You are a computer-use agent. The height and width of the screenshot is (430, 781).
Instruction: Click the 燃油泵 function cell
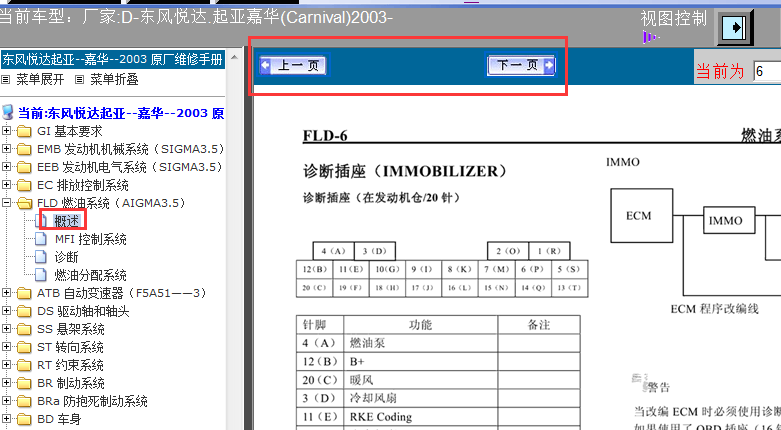[x=420, y=343]
